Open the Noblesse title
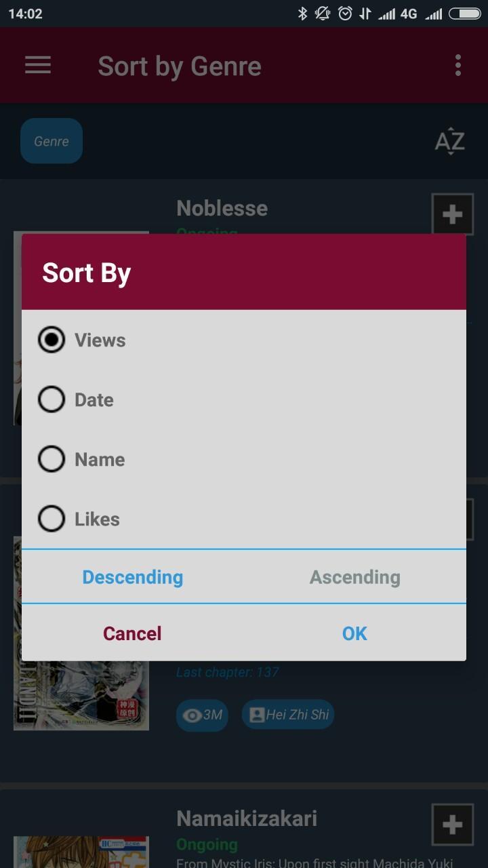The height and width of the screenshot is (868, 488). [222, 208]
